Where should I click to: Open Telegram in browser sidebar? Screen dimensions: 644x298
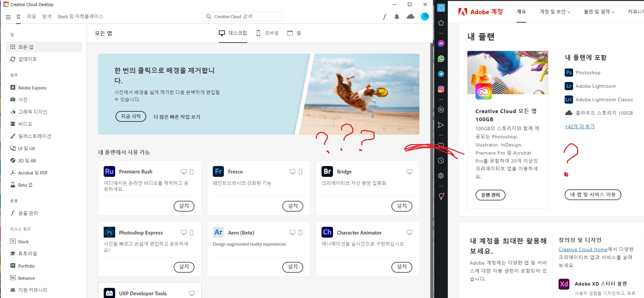point(441,74)
